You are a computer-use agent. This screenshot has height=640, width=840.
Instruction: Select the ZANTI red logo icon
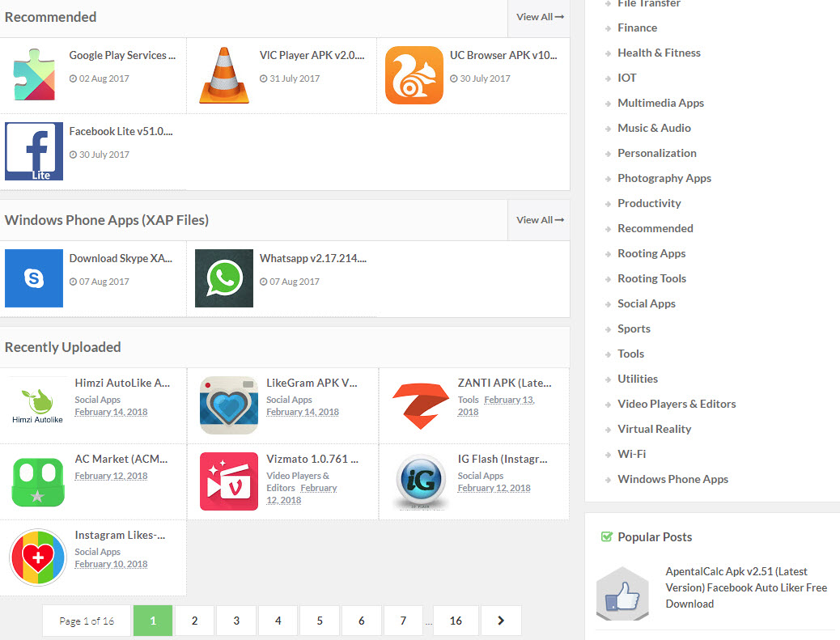click(x=421, y=405)
